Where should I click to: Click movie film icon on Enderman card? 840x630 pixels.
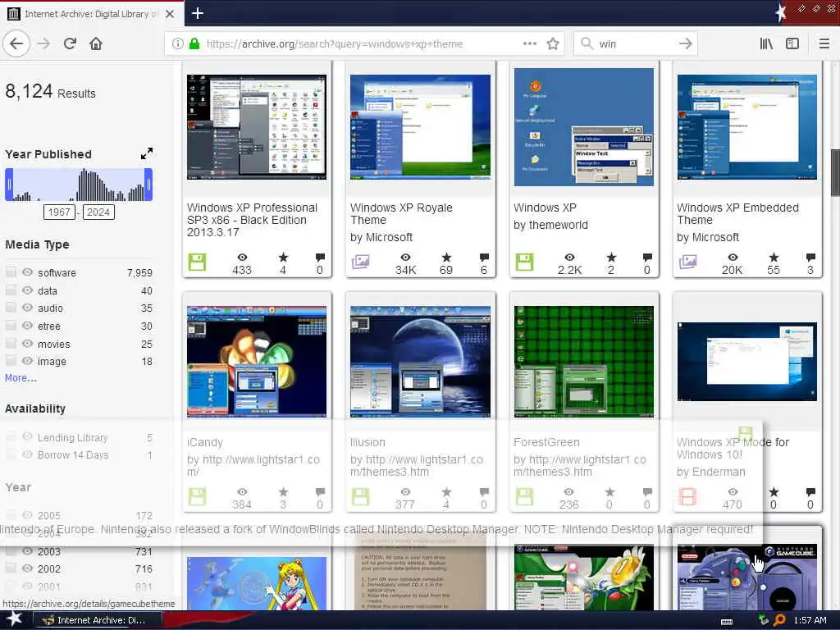click(687, 496)
